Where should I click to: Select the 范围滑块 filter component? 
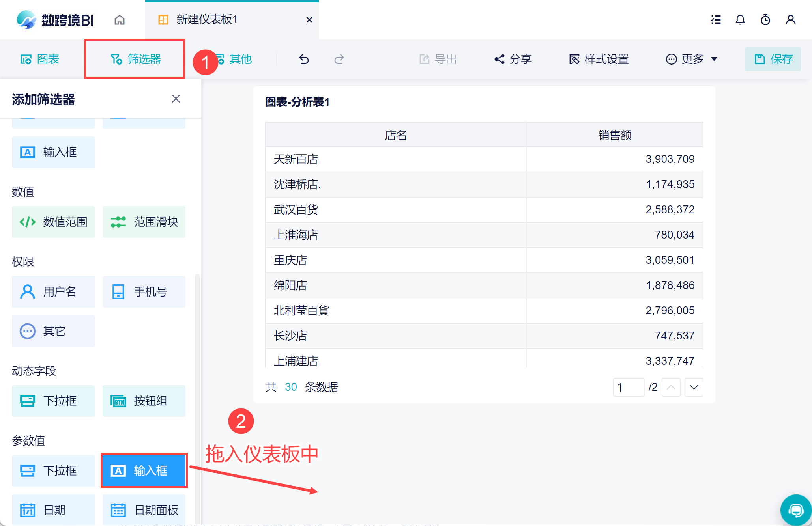(x=144, y=222)
